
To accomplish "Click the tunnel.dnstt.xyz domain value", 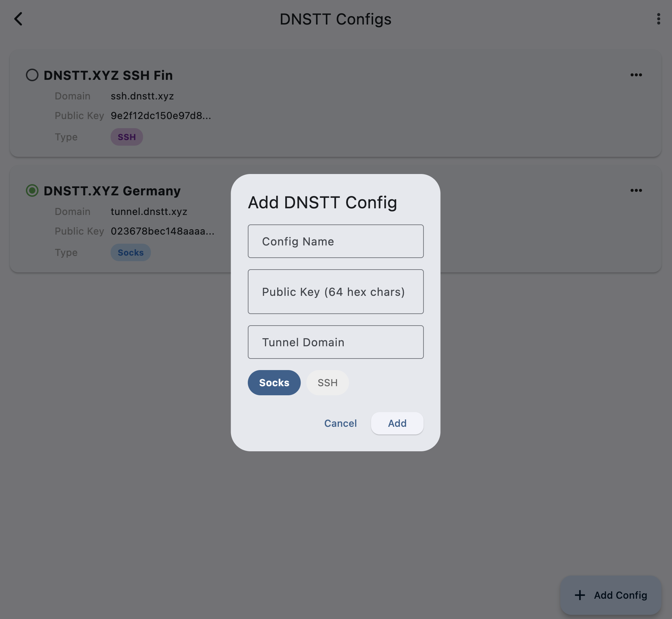I will (x=149, y=211).
